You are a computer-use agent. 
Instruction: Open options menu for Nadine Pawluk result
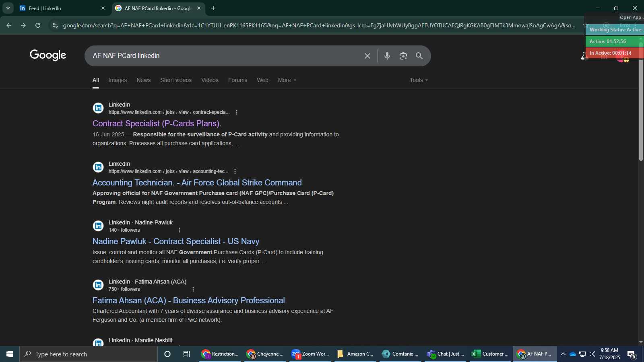coord(180,230)
